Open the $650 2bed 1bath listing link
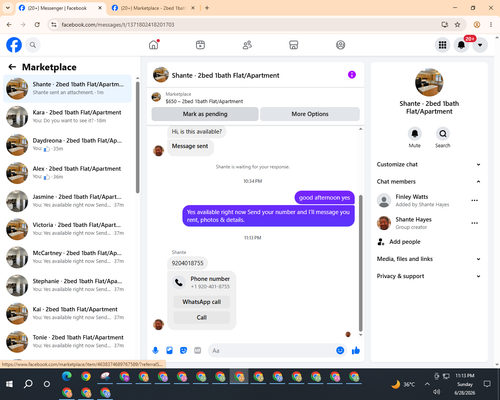Screen dimensions: 500x400 [204, 101]
